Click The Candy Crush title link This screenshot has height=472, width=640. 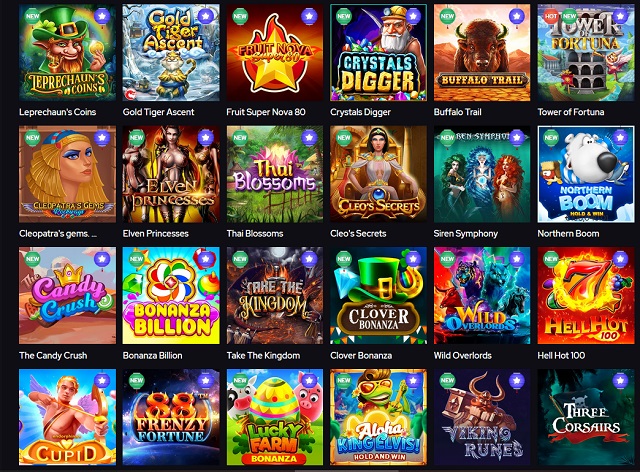tap(53, 355)
